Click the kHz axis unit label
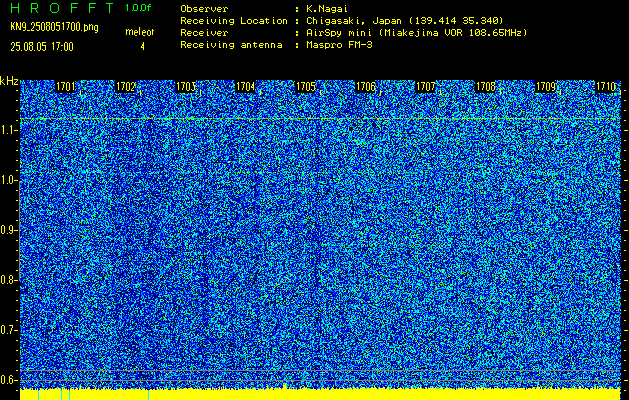Viewport: 629px width, 400px height. click(9, 81)
